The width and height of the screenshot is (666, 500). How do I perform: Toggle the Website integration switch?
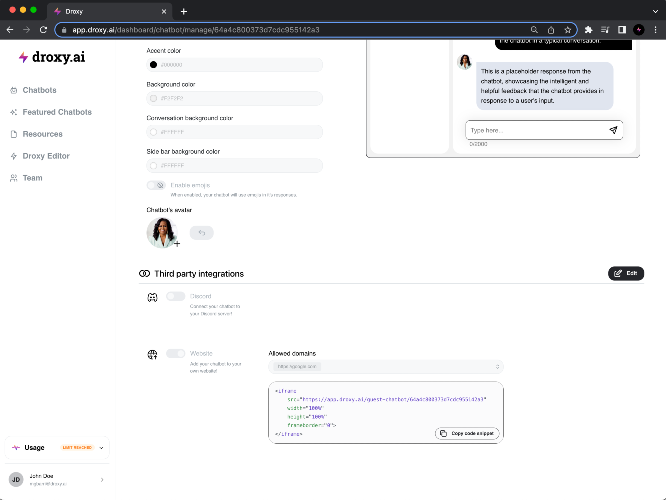pyautogui.click(x=175, y=353)
